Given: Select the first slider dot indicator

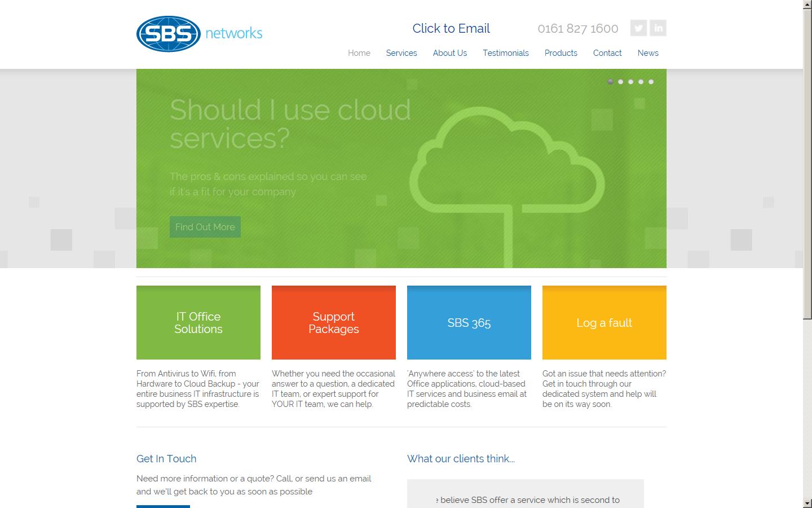Looking at the screenshot, I should pyautogui.click(x=610, y=82).
